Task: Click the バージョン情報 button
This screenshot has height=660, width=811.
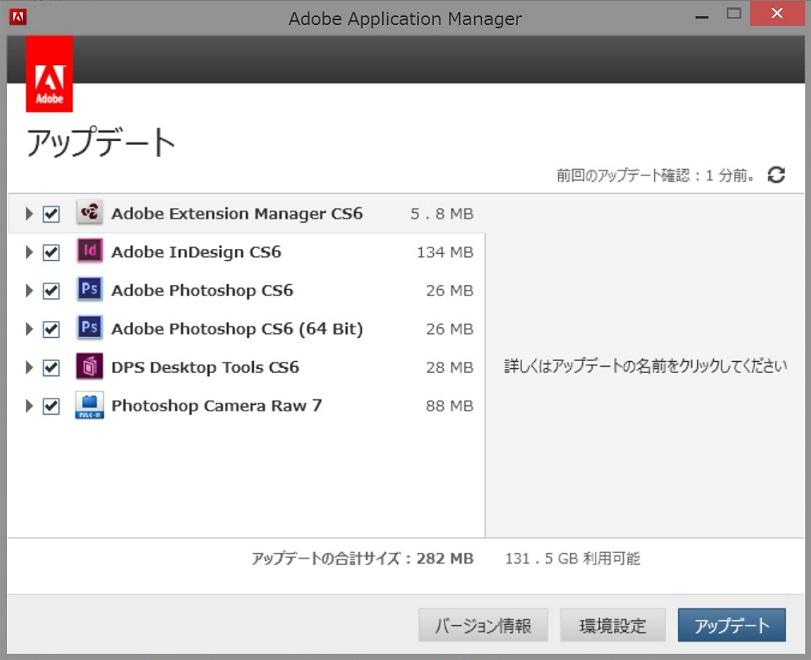Action: pyautogui.click(x=483, y=626)
